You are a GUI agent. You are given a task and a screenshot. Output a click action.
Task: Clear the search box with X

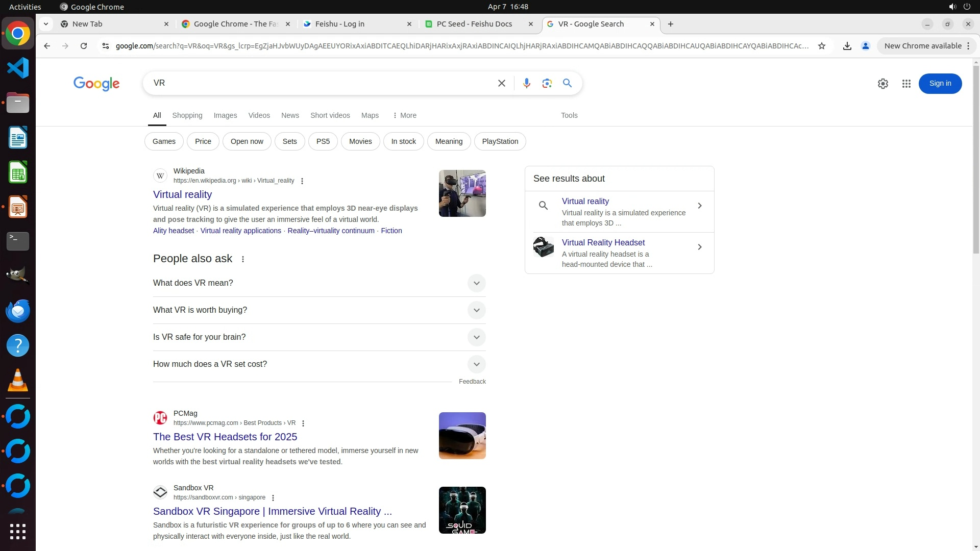tap(501, 83)
